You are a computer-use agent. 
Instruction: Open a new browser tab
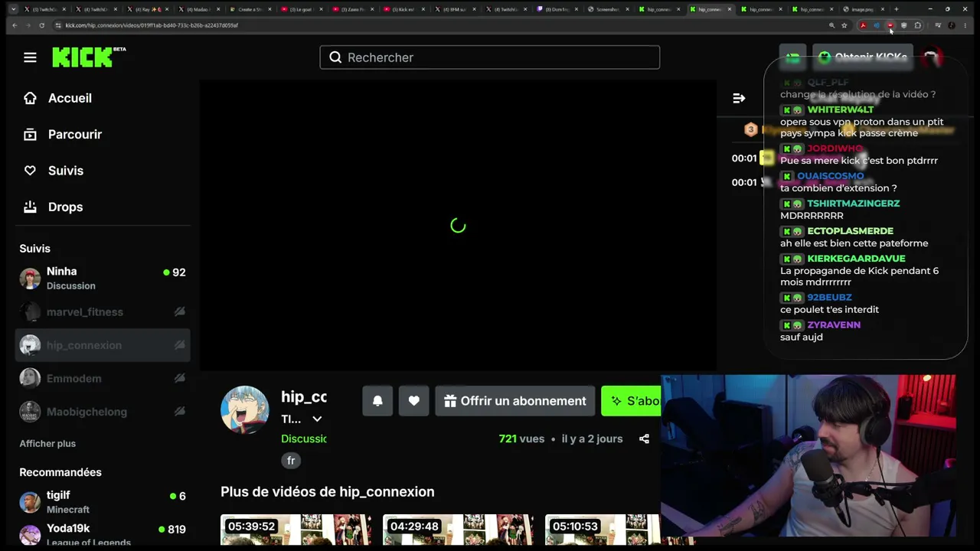[896, 9]
